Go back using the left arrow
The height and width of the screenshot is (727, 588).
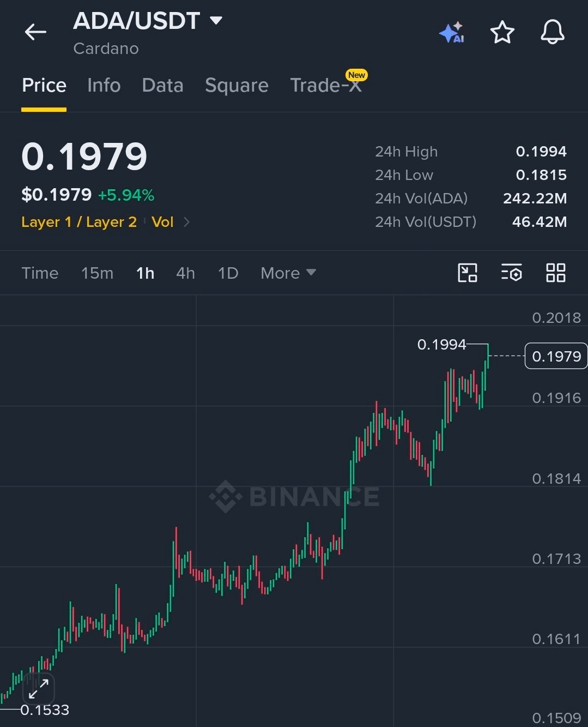coord(35,32)
